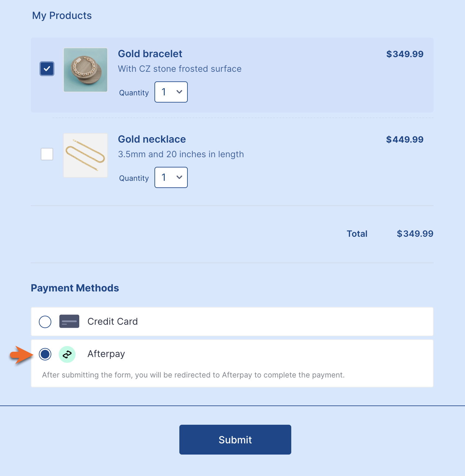Click the $349.99 bracelet price
The height and width of the screenshot is (476, 465).
(x=405, y=54)
